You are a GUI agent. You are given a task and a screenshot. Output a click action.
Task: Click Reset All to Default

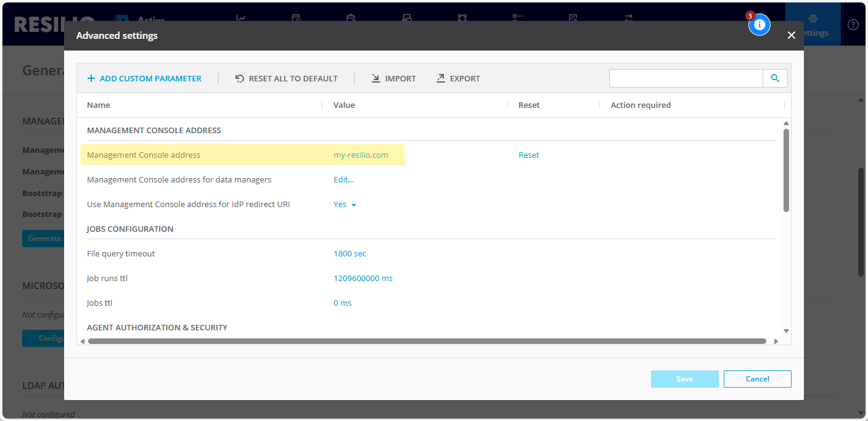[287, 78]
